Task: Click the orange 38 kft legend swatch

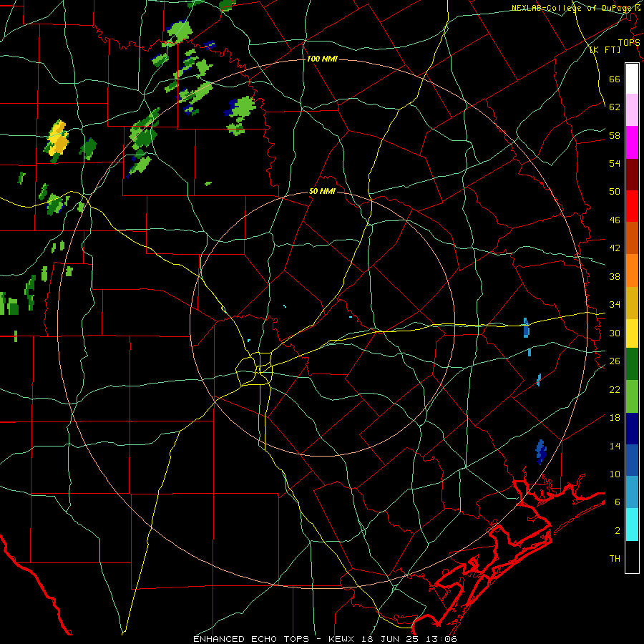Action: (632, 270)
